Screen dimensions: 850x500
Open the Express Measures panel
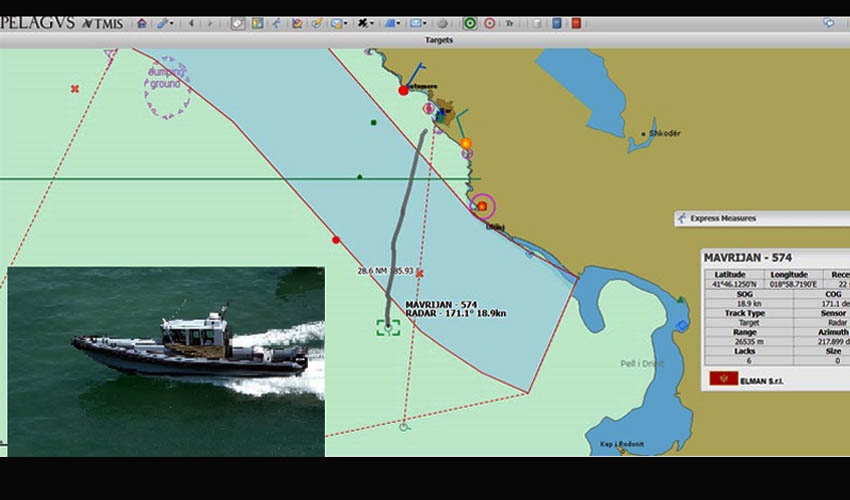(x=723, y=218)
